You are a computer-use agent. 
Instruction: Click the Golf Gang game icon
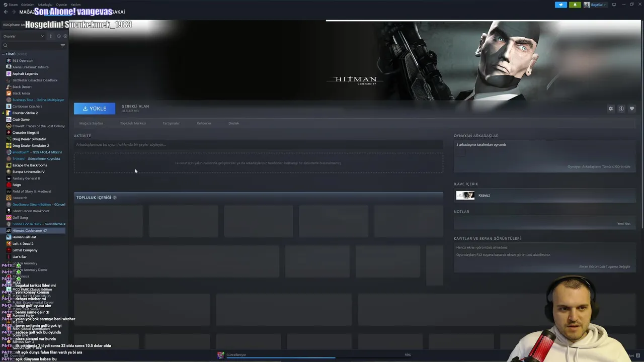point(9,218)
